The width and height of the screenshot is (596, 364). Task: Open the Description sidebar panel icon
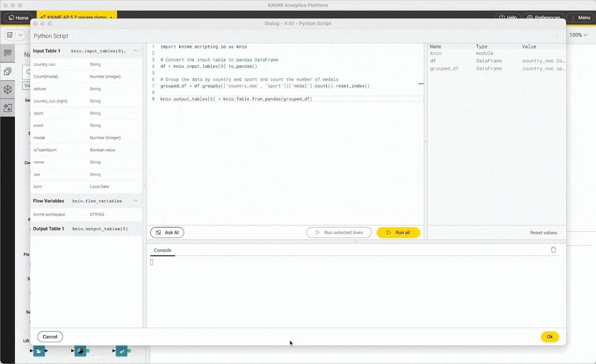pyautogui.click(x=7, y=53)
